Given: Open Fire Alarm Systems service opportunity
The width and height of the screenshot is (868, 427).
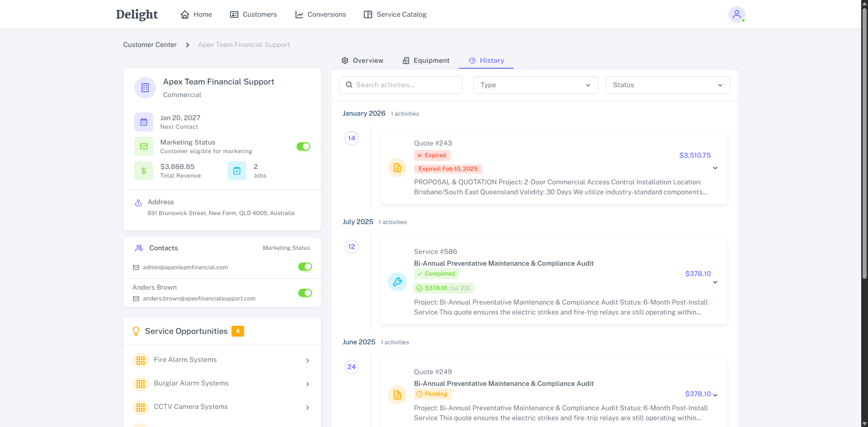Looking at the screenshot, I should [x=222, y=360].
